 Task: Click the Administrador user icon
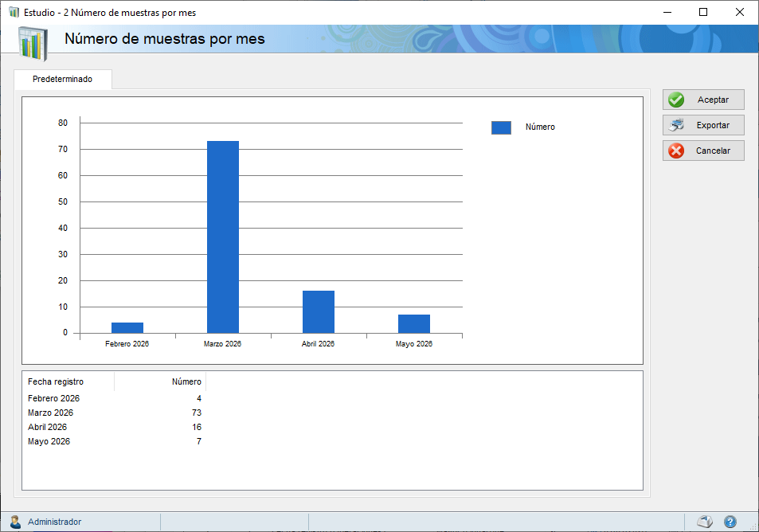click(15, 522)
